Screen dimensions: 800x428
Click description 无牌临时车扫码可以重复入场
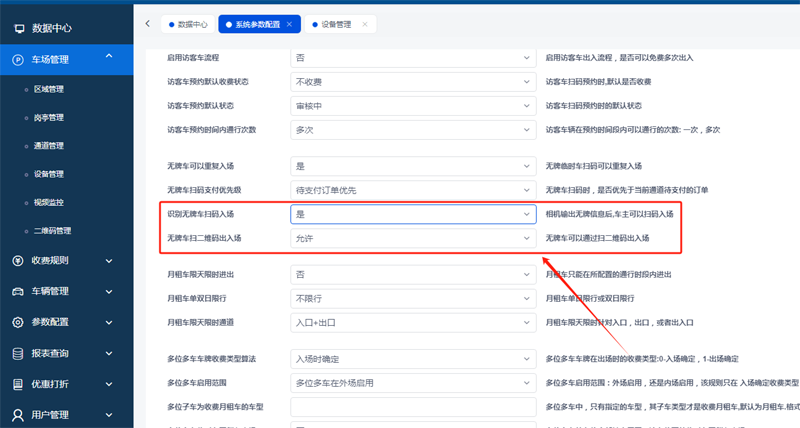coord(594,166)
